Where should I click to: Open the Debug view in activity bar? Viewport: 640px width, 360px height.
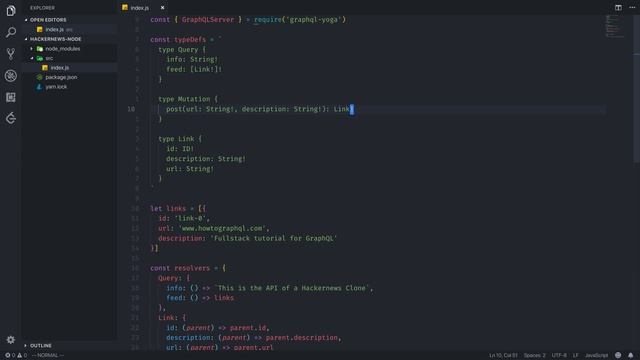(11, 76)
